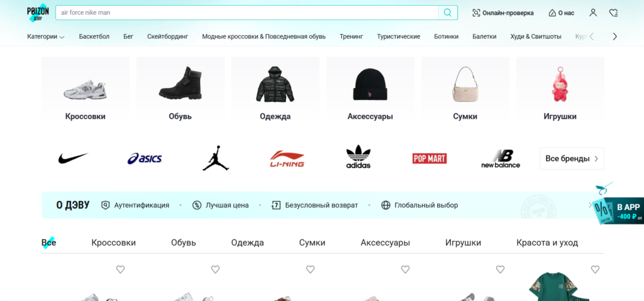
Task: Select the adidas brand logo
Action: click(x=358, y=157)
